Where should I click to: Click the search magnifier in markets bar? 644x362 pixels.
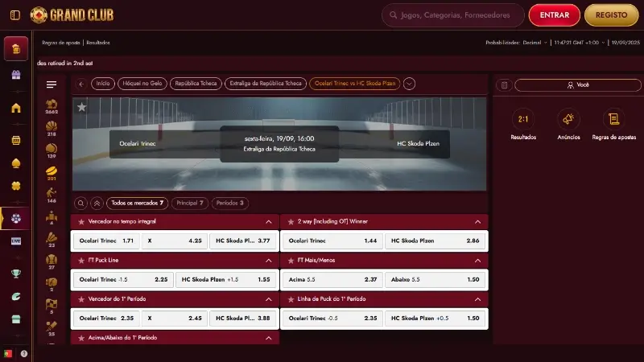tap(80, 204)
